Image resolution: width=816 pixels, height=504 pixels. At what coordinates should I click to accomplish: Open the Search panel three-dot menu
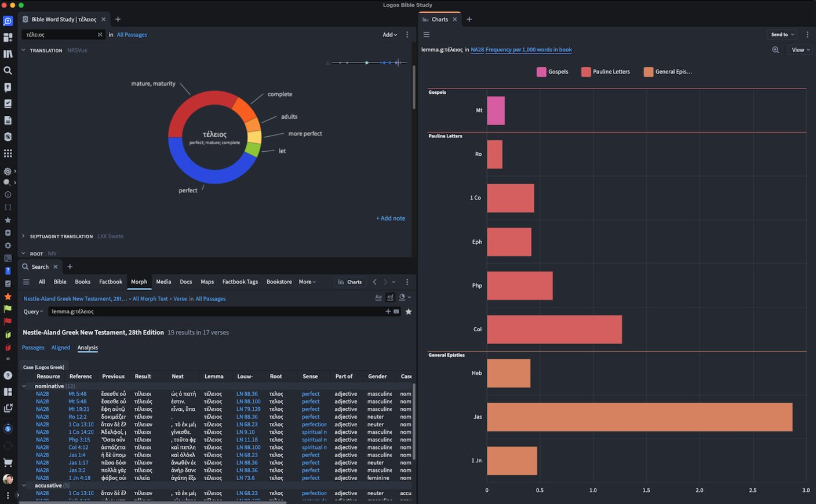coord(407,282)
